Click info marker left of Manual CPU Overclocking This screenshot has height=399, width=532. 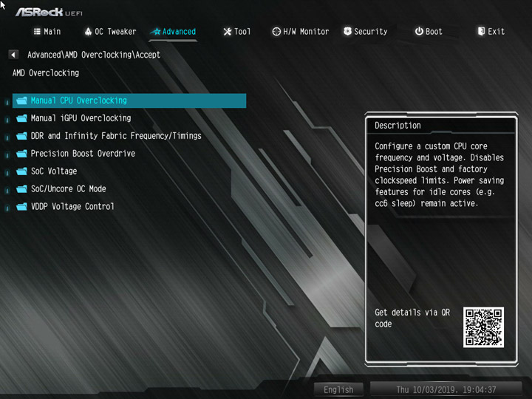tap(7, 102)
